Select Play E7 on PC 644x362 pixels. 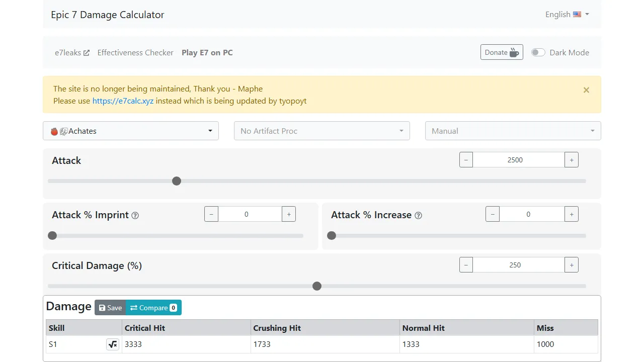207,52
